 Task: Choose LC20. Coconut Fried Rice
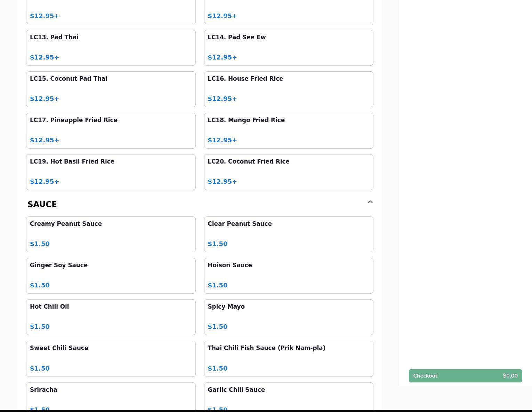pos(288,172)
